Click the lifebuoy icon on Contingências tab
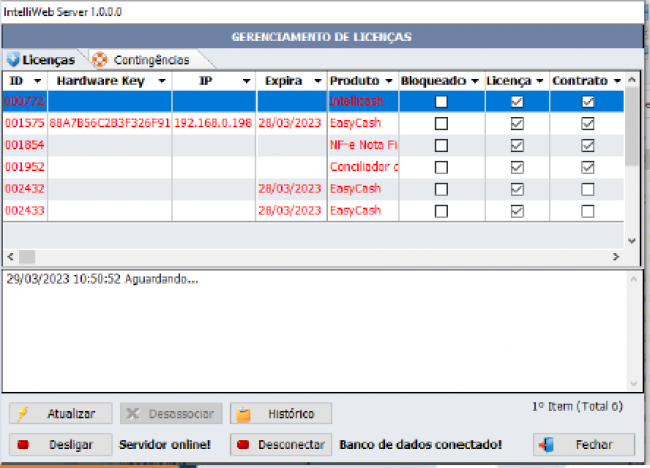Screen dimensions: 650x468 [x=99, y=60]
